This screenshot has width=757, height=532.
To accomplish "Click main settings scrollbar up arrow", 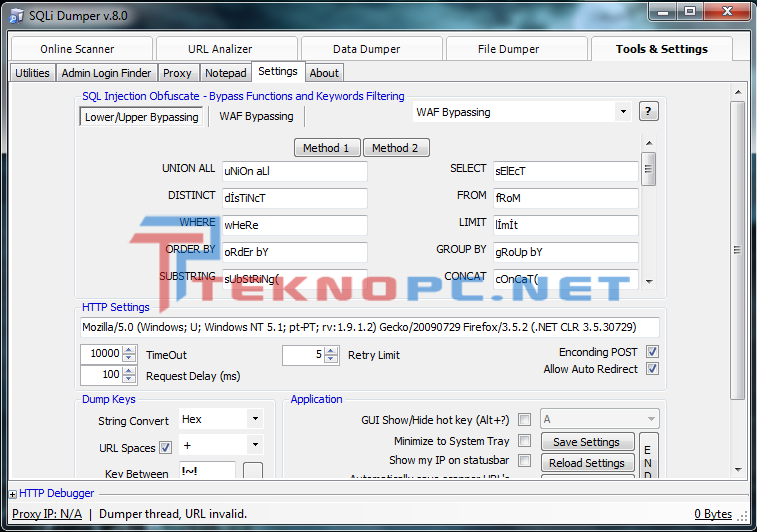I will [738, 92].
